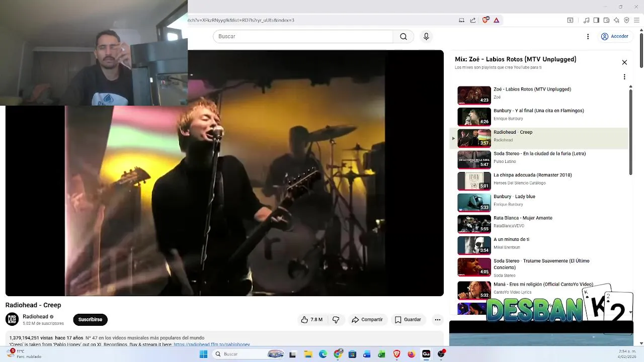Image resolution: width=644 pixels, height=362 pixels.
Task: Save the video with Guardar
Action: (x=408, y=320)
